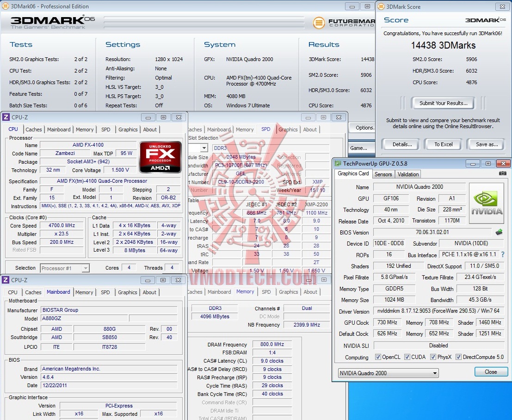Click the DRAM Frequency 800.0 MHz value
512x420 pixels.
tap(271, 344)
